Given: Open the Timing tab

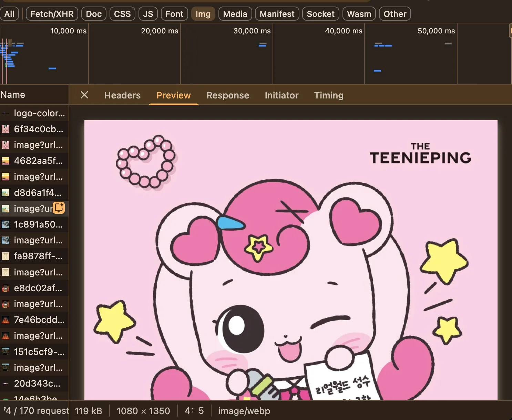Looking at the screenshot, I should [x=329, y=95].
